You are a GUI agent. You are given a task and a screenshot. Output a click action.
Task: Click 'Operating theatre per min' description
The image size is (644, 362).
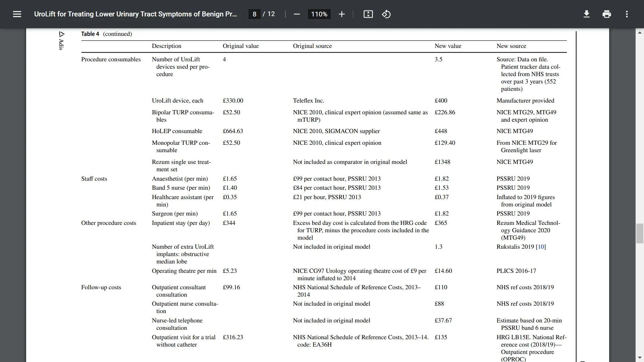coord(184,271)
